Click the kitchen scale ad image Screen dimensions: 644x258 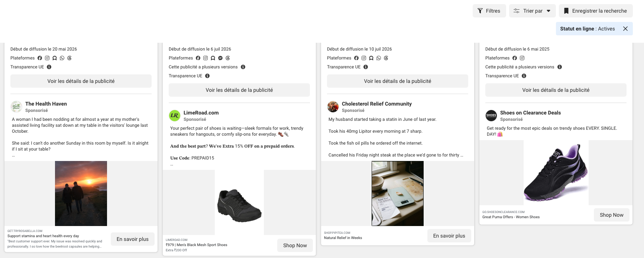[x=398, y=193]
